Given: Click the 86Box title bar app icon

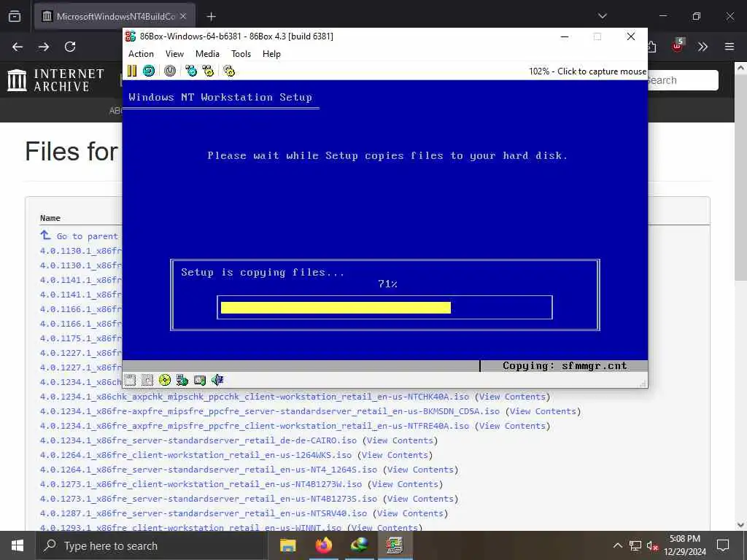Looking at the screenshot, I should click(131, 36).
